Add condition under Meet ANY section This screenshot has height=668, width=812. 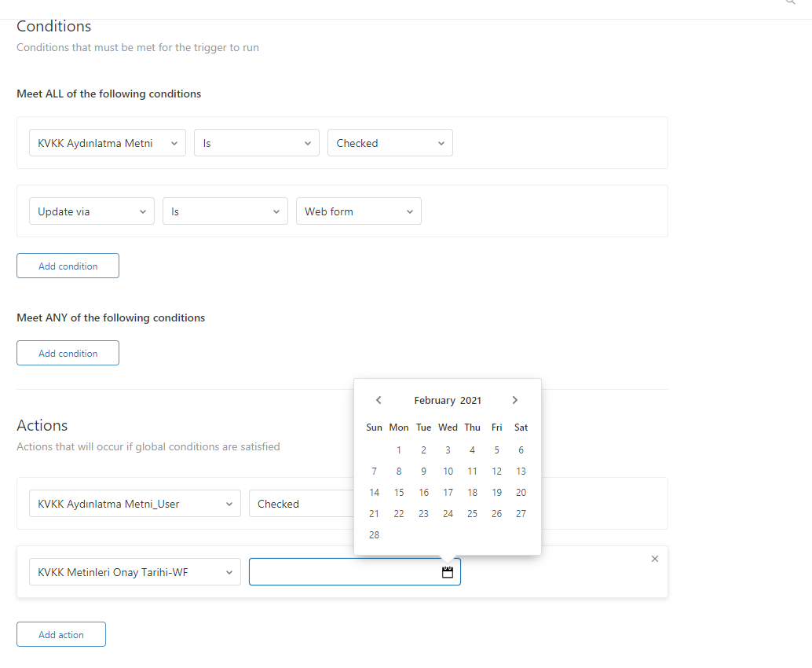(68, 353)
